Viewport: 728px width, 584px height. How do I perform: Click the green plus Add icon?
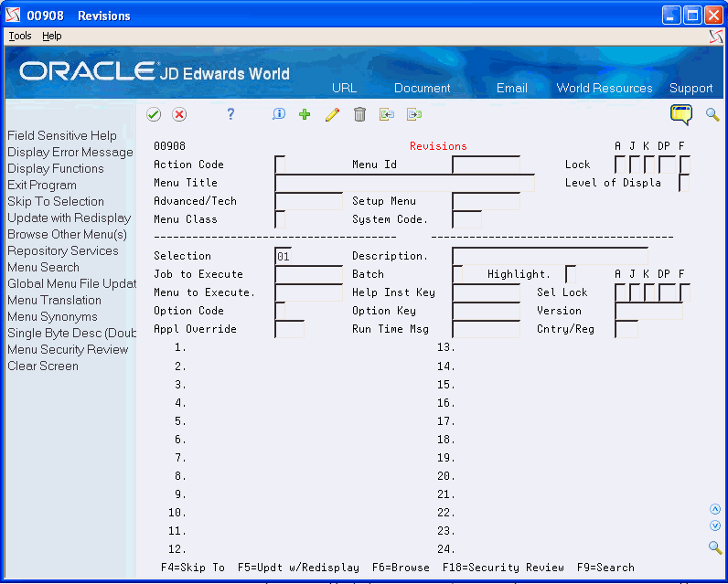[305, 114]
